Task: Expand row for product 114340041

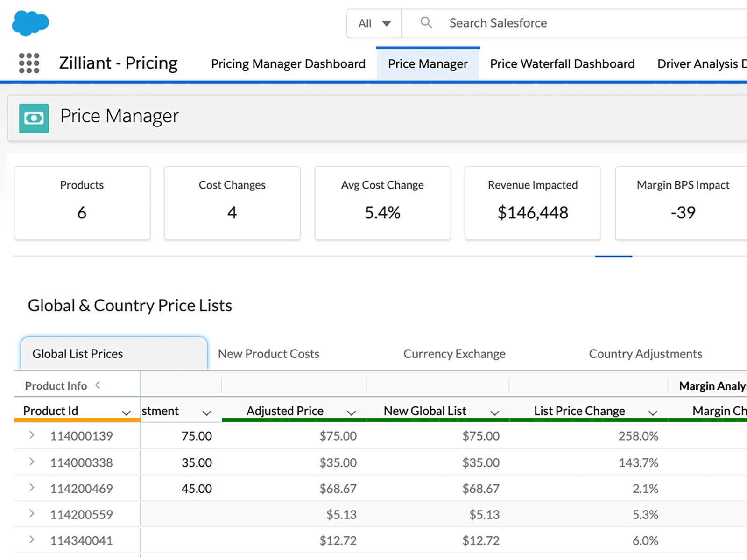Action: point(32,539)
